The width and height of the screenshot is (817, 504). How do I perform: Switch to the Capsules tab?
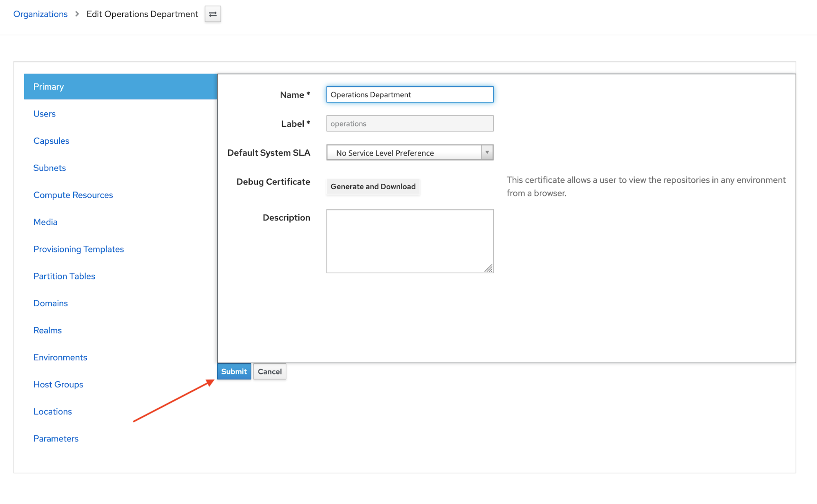coord(51,141)
